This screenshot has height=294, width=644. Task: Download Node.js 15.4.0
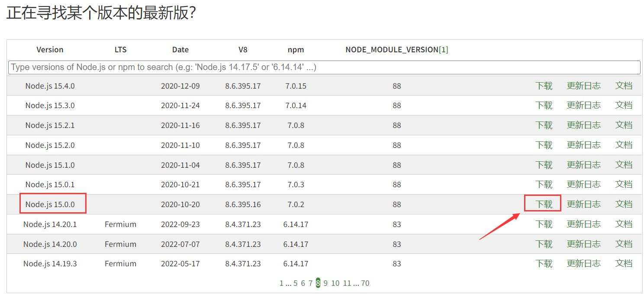(x=544, y=86)
